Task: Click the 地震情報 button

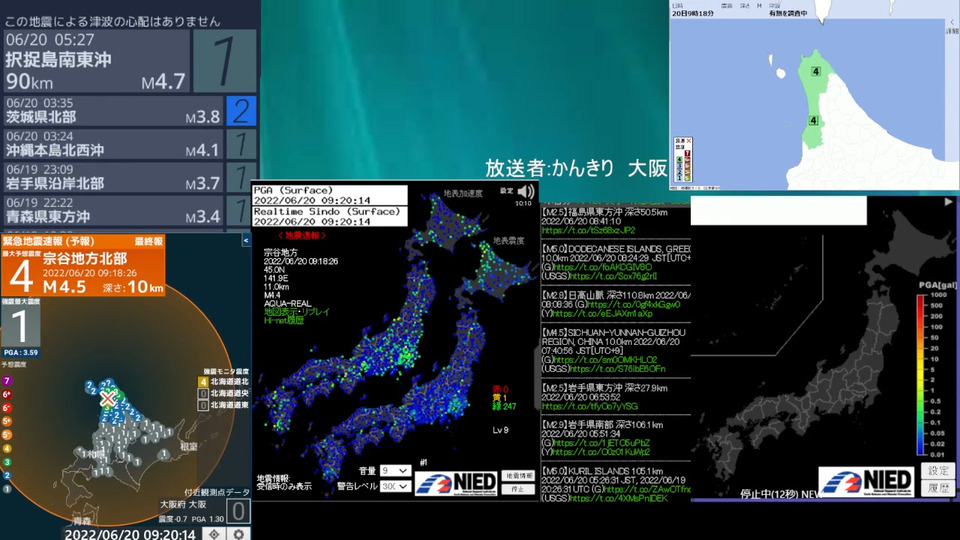Action: tap(518, 476)
